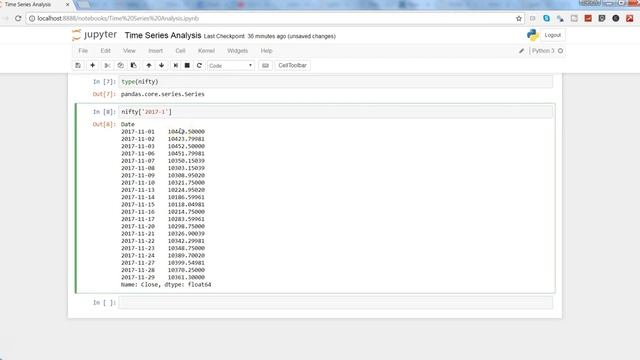Click the dark round extension icon

(616, 18)
